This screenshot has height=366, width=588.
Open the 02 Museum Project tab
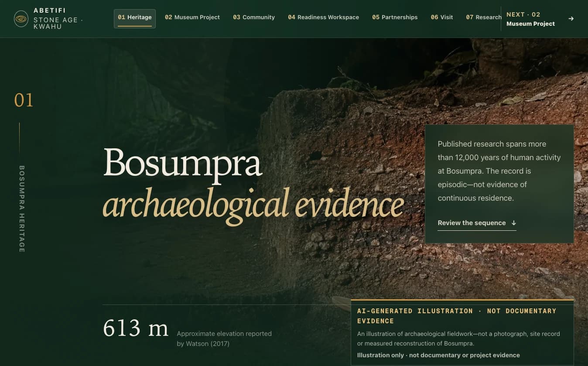(192, 17)
